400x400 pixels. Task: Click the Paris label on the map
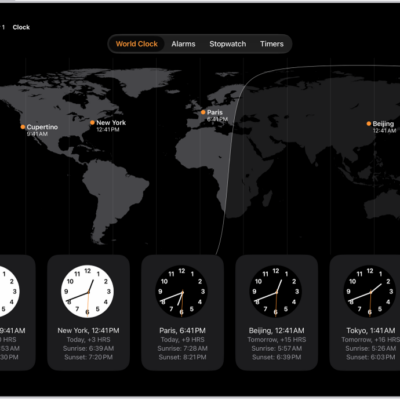pos(215,112)
